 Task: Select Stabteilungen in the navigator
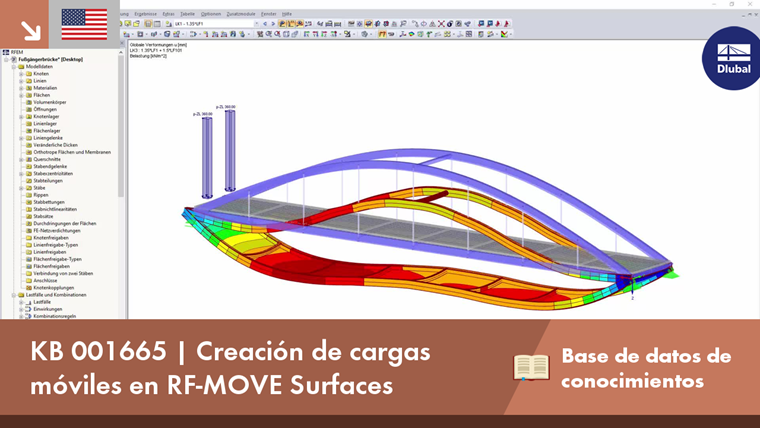48,181
